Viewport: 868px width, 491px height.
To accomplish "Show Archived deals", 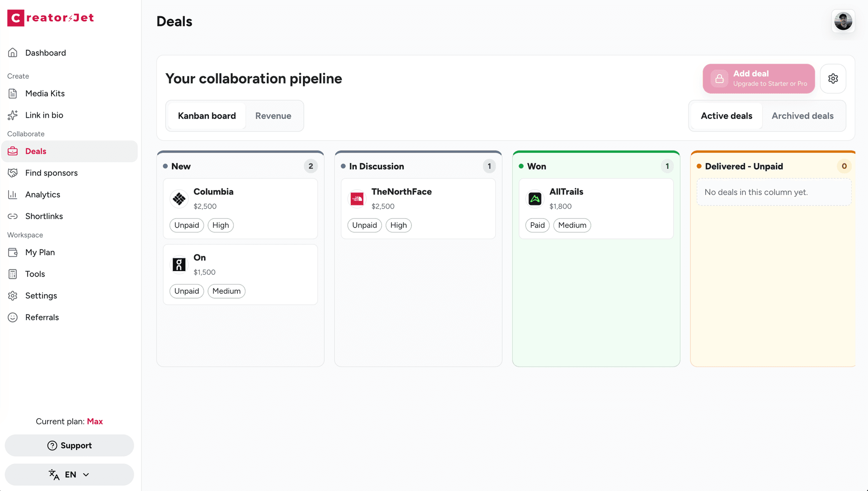I will [802, 116].
